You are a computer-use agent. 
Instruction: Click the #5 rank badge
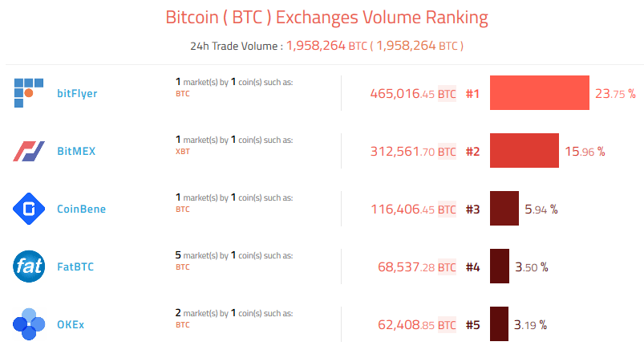point(472,325)
